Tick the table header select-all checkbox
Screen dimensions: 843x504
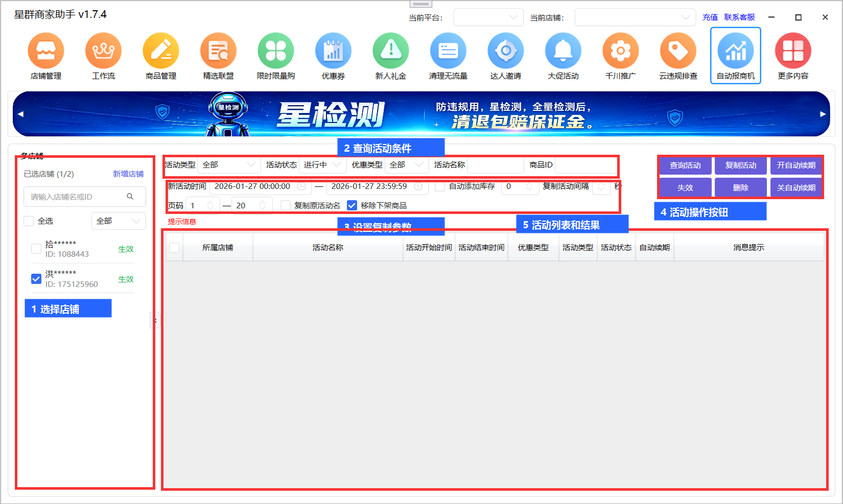(x=174, y=248)
